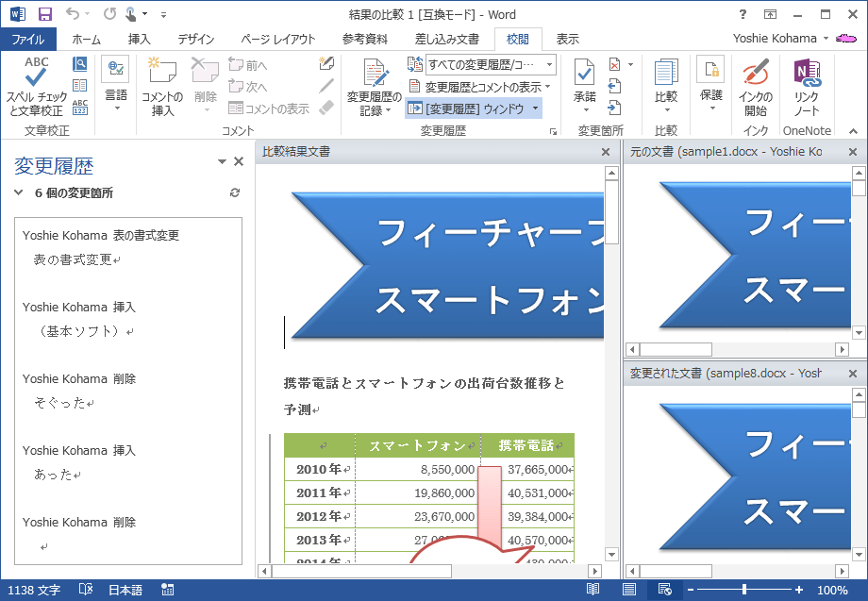Image resolution: width=868 pixels, height=601 pixels.
Task: Toggle Track Changes recording (変更履歴の記録)
Action: 375,87
